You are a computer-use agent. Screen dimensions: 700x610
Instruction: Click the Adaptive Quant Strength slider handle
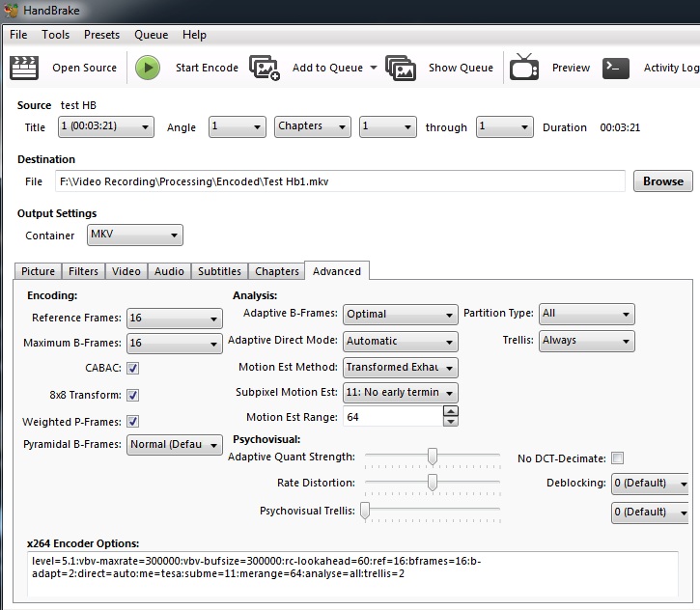(433, 457)
